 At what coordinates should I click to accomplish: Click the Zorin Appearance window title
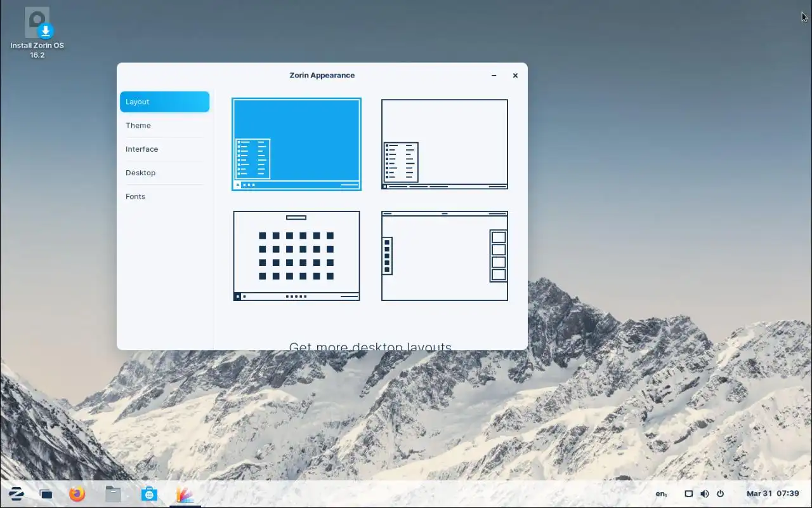(322, 75)
